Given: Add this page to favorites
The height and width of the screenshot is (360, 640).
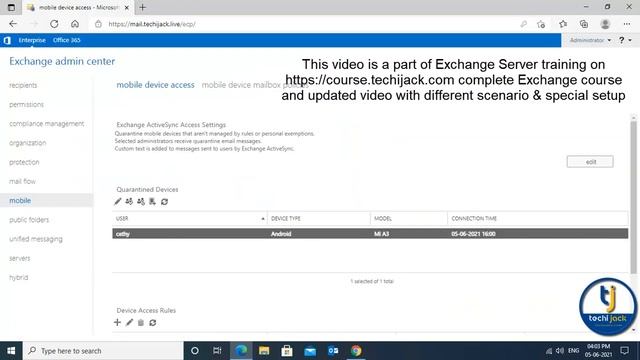Looking at the screenshot, I should pyautogui.click(x=541, y=24).
